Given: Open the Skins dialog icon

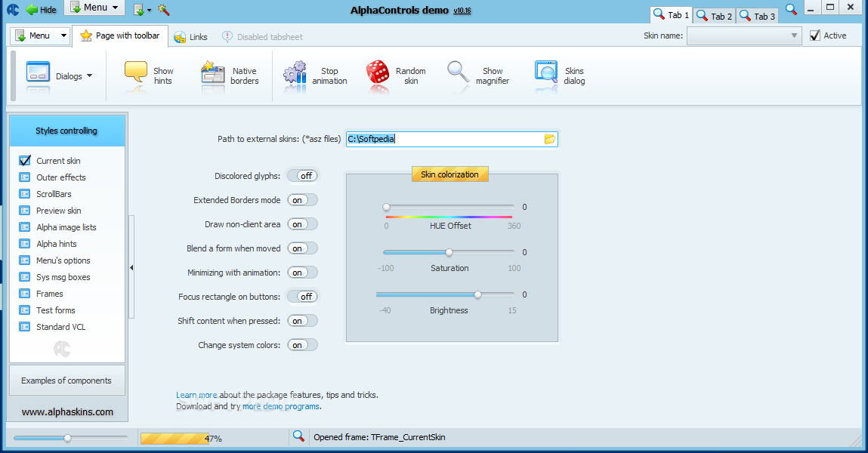Looking at the screenshot, I should tap(546, 73).
